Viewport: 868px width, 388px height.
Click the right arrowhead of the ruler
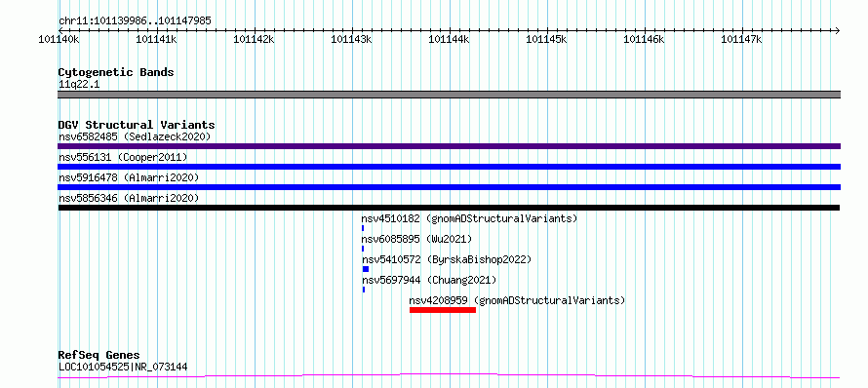click(837, 30)
